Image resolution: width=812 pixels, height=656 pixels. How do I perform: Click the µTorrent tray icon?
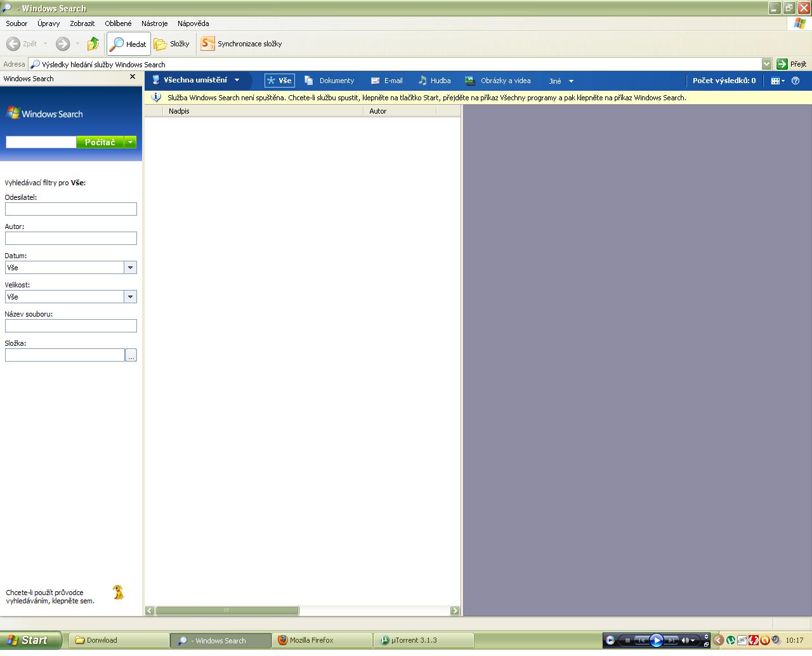point(731,640)
